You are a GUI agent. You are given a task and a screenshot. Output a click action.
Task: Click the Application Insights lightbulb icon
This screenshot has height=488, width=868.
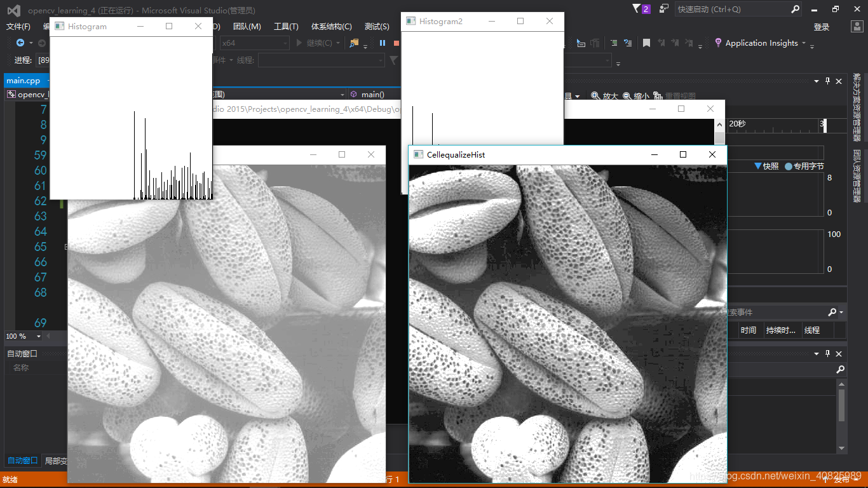pyautogui.click(x=718, y=43)
